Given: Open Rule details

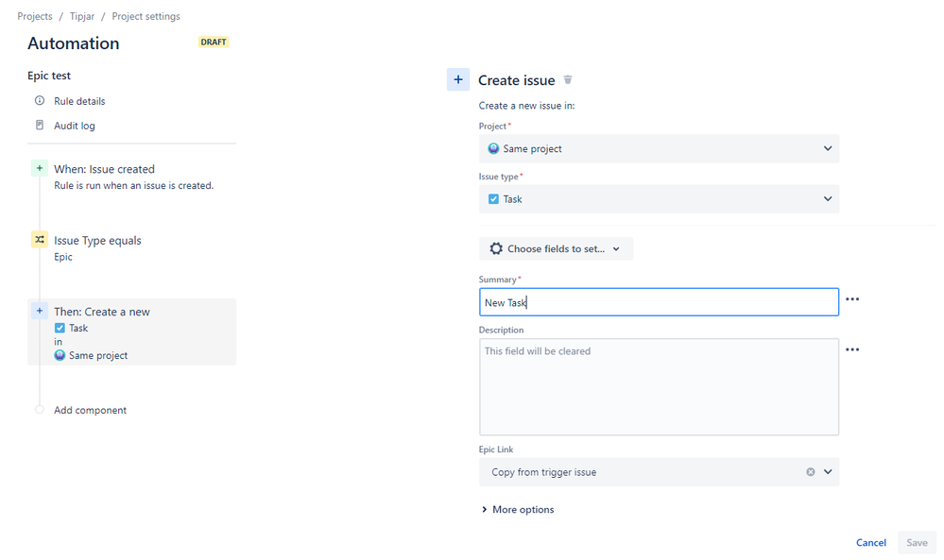Looking at the screenshot, I should point(79,101).
